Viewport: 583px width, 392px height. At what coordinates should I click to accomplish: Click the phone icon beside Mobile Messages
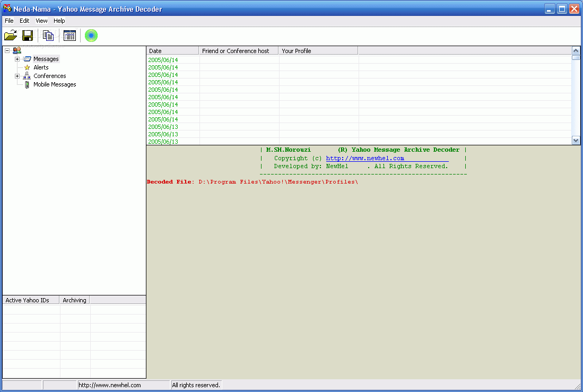click(27, 84)
